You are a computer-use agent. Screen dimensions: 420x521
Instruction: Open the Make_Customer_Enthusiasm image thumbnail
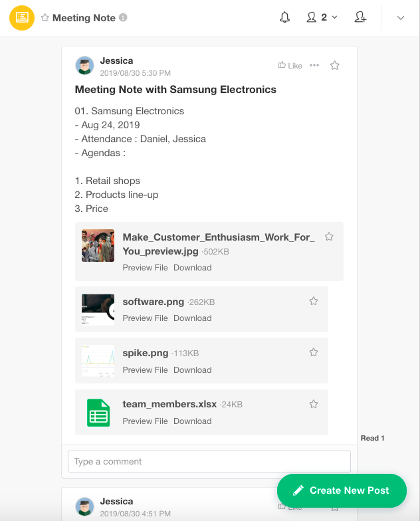[x=98, y=245]
